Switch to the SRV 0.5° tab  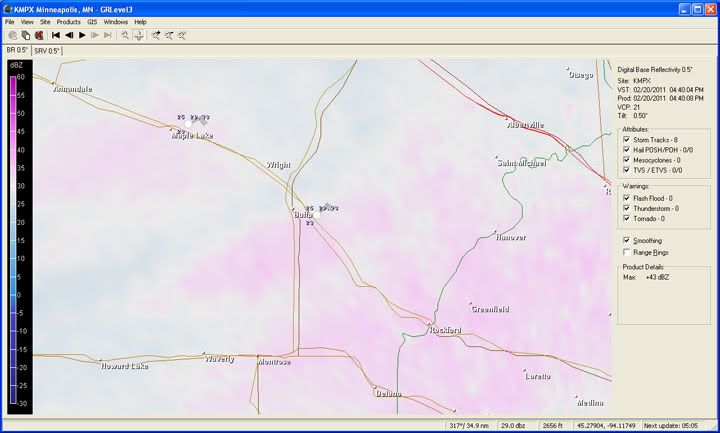click(47, 51)
